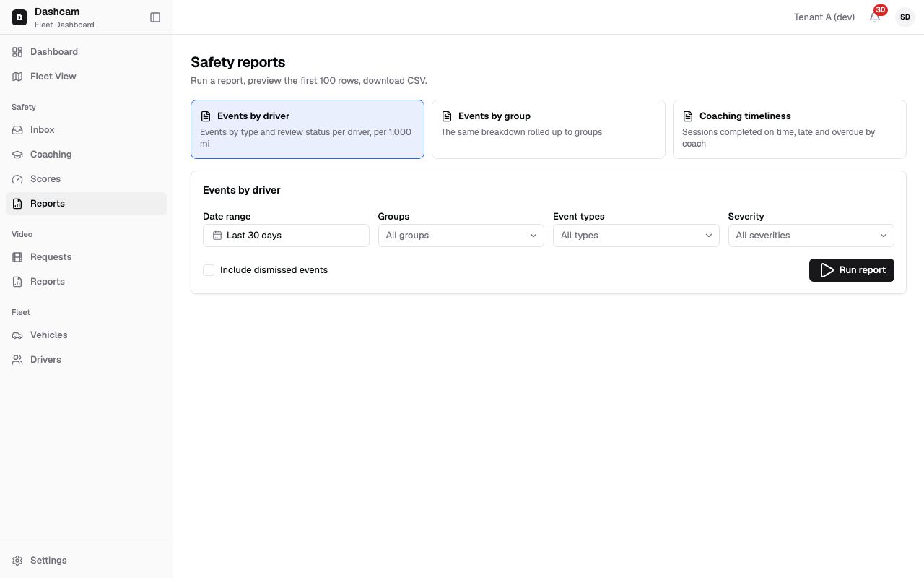This screenshot has width=924, height=578.
Task: Open Coaching graduation cap icon
Action: (17, 155)
